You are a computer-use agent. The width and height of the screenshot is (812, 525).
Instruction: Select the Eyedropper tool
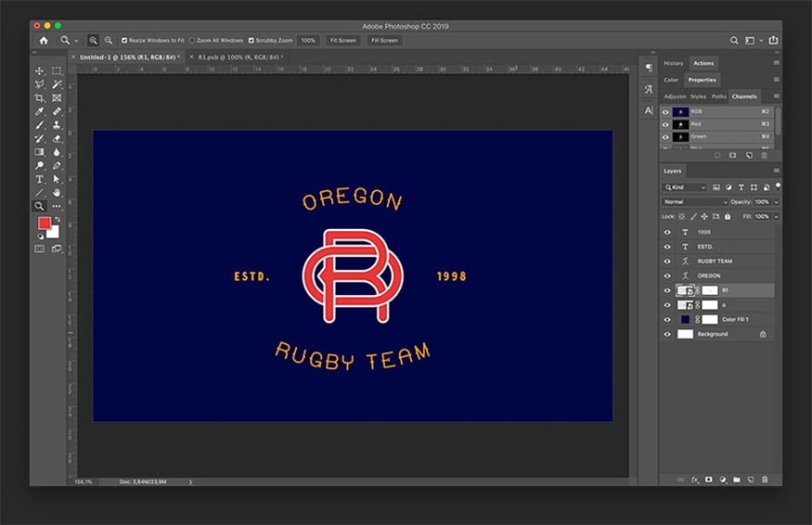[39, 111]
